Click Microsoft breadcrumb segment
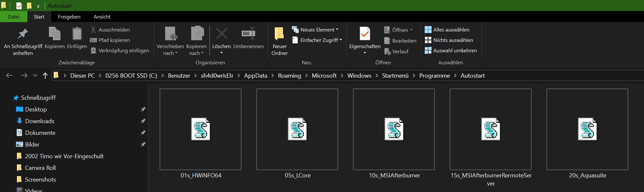This screenshot has width=644, height=192. coord(324,75)
